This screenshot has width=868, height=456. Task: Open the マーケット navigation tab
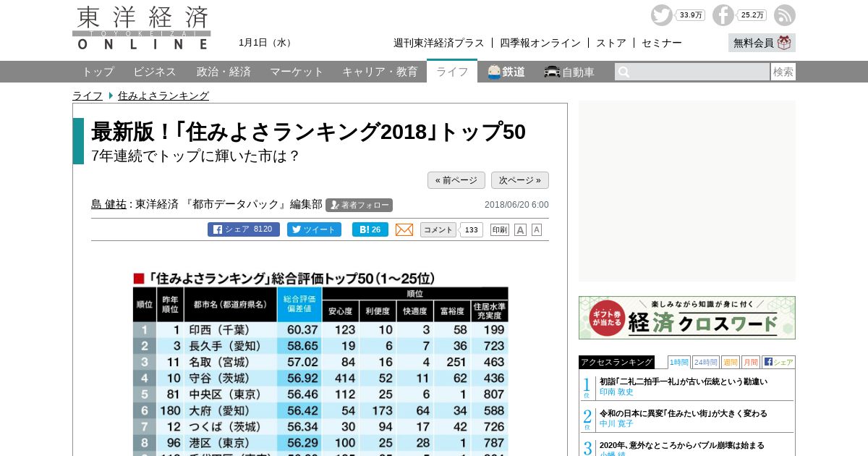point(297,72)
